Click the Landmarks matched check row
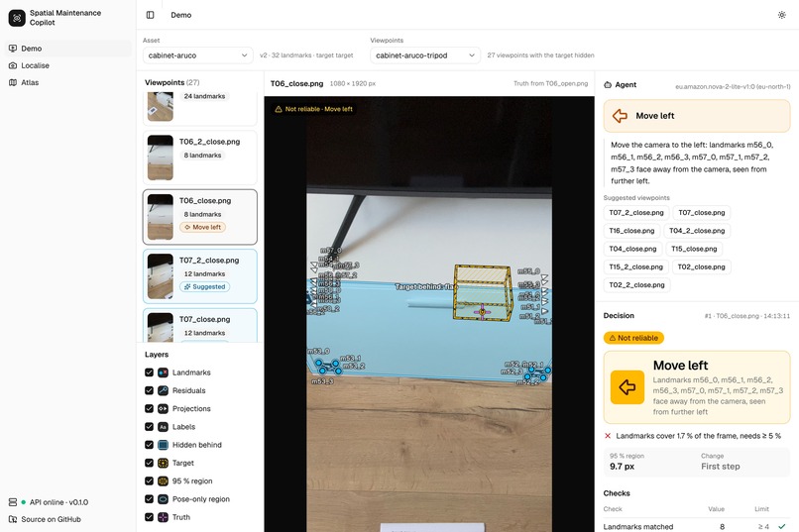Screen dimensions: 799x532 [x=697, y=526]
